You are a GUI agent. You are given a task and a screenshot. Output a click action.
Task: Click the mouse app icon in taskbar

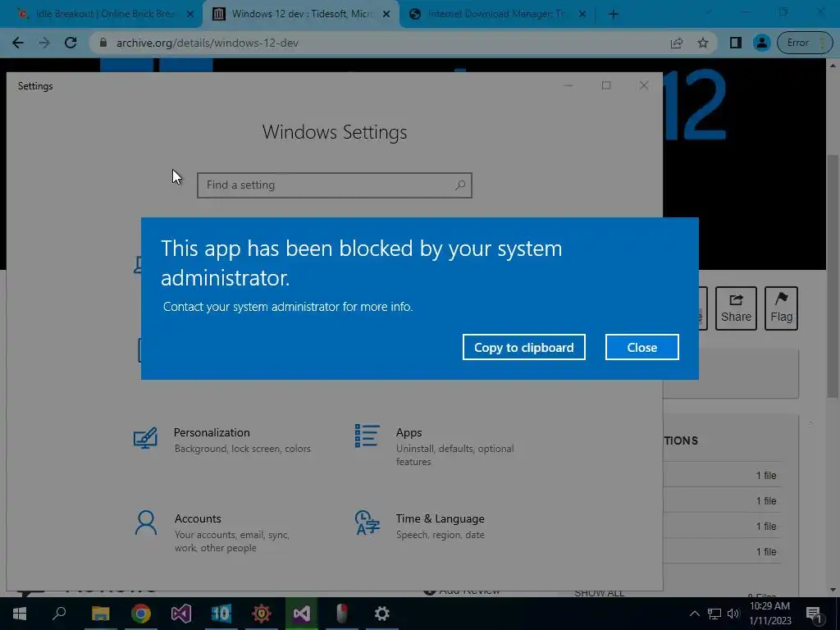(x=342, y=614)
